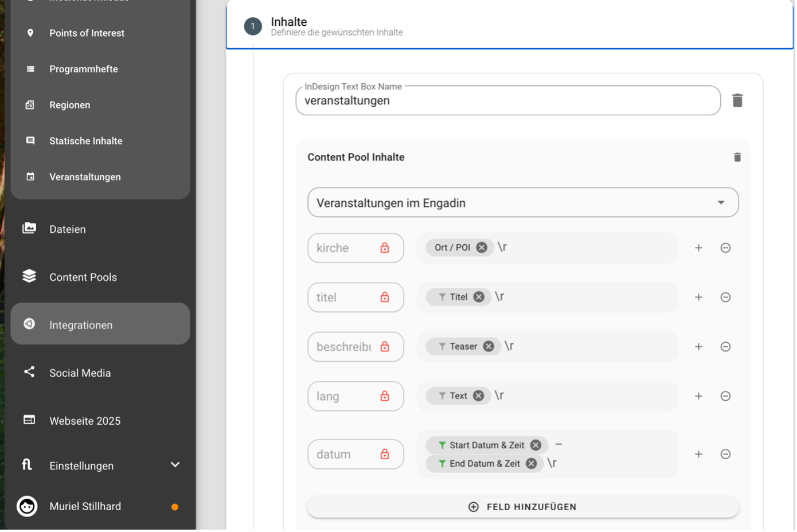
Task: Click minus icon to remove titel row
Action: (x=725, y=297)
